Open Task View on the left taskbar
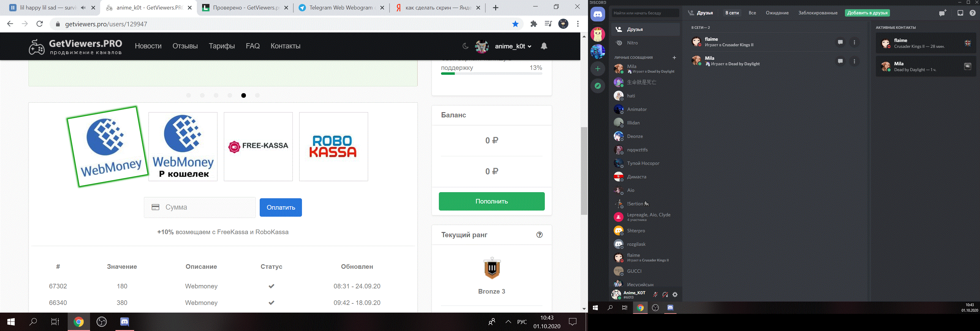 [55, 322]
